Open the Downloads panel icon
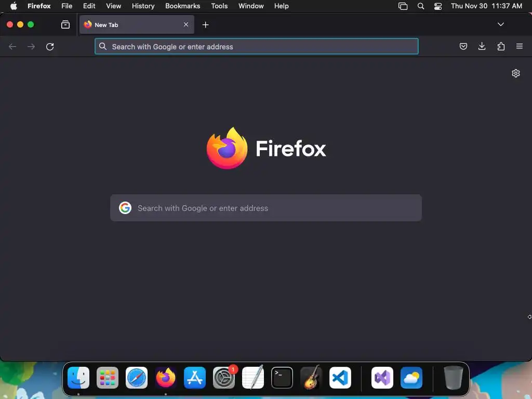 point(482,46)
